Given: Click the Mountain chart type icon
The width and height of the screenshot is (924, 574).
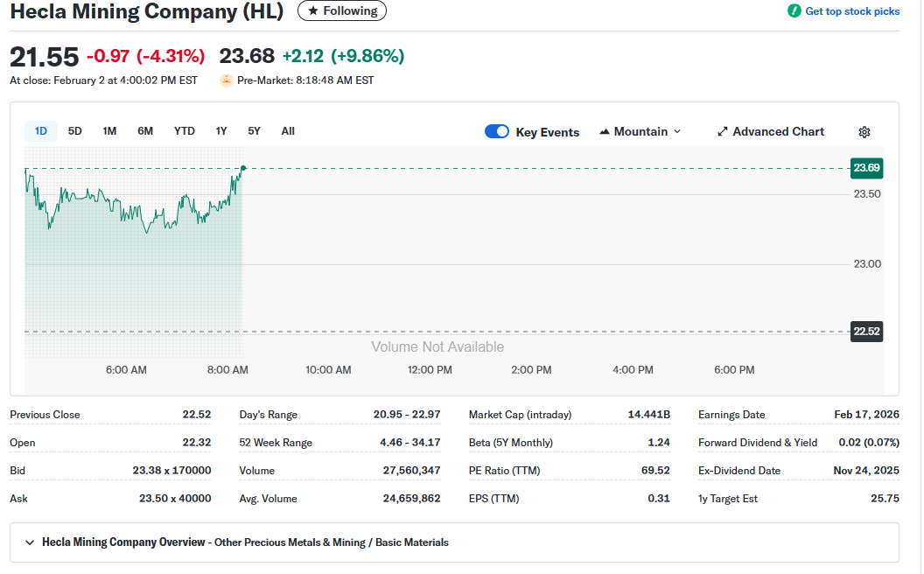Looking at the screenshot, I should [605, 132].
